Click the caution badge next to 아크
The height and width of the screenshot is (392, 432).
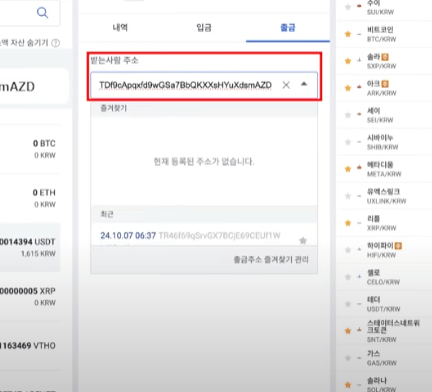[x=385, y=84]
